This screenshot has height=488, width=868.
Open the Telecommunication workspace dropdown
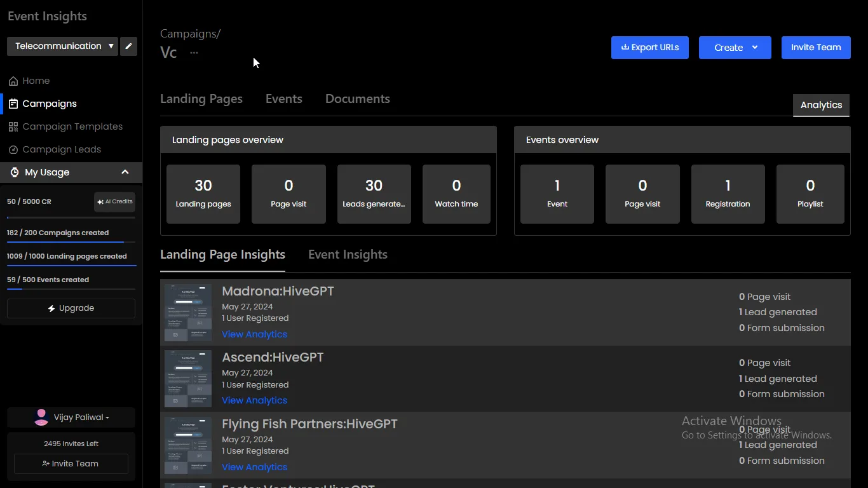click(62, 46)
